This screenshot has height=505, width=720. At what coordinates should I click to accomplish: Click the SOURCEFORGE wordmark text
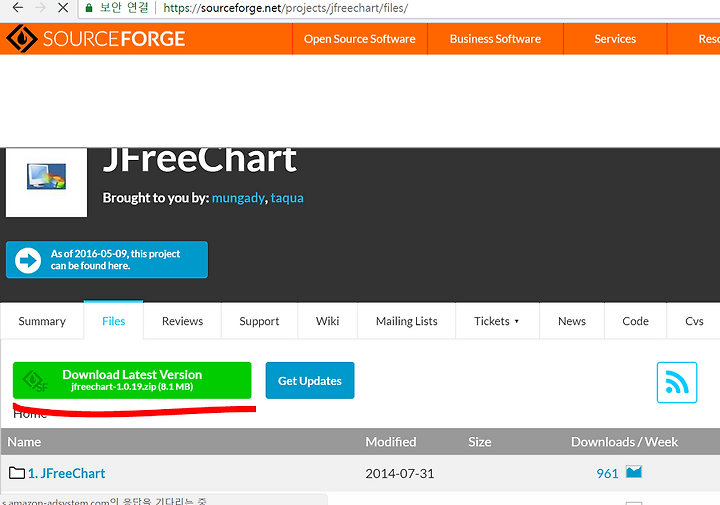(x=114, y=39)
